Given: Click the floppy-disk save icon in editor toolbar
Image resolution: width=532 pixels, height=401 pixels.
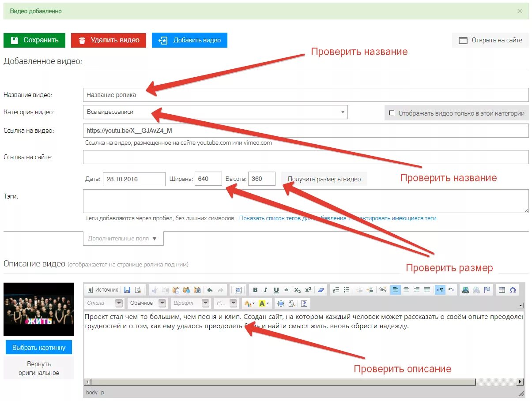Looking at the screenshot, I should 127,290.
